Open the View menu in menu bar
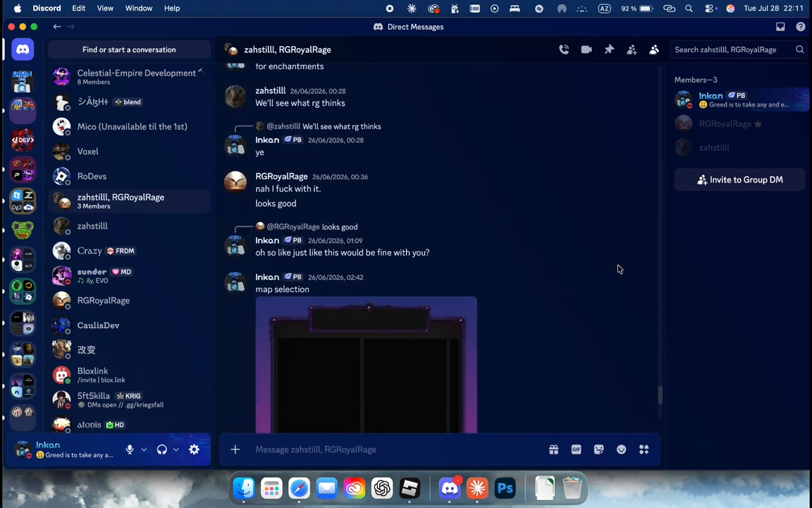This screenshot has width=812, height=508. point(105,8)
